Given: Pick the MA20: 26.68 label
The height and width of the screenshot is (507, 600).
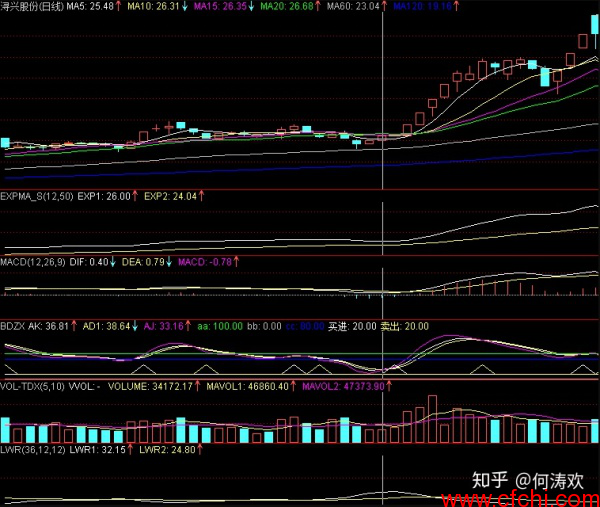Looking at the screenshot, I should [x=287, y=6].
